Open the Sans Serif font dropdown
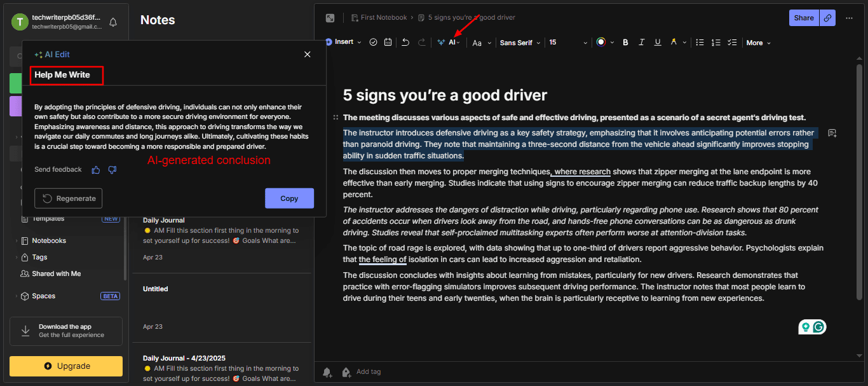This screenshot has width=868, height=386. 520,43
